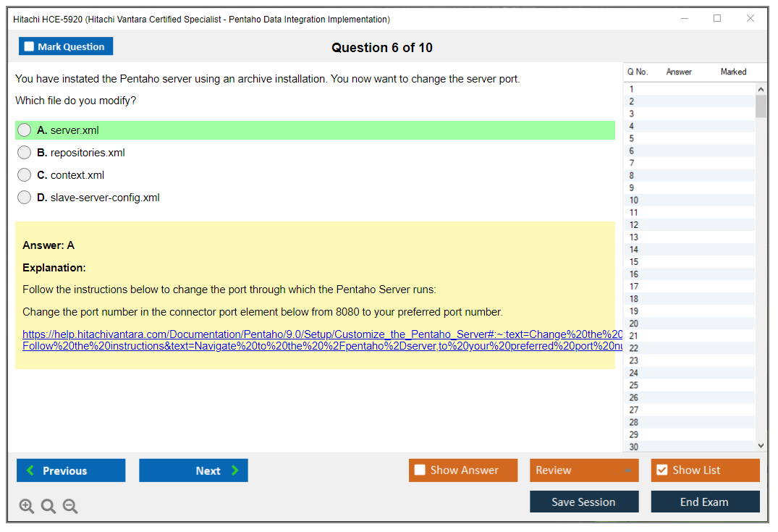Viewport: 778px width, 532px height.
Task: Click the zoom out magnifier icon
Action: [x=70, y=507]
